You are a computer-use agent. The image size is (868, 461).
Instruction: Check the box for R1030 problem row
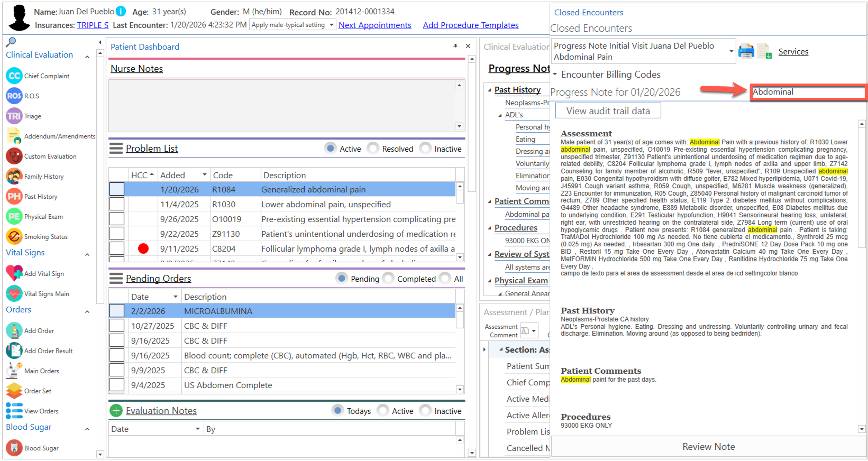coord(117,204)
